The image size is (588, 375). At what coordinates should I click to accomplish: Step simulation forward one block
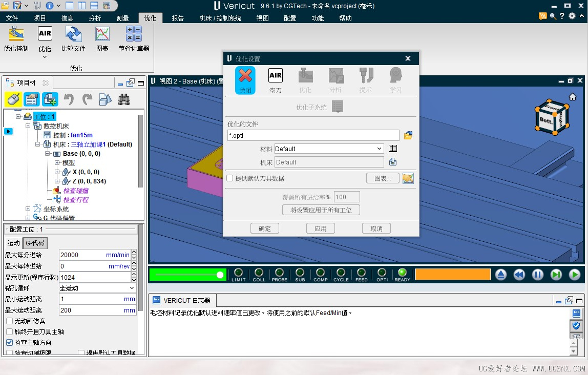coord(556,275)
